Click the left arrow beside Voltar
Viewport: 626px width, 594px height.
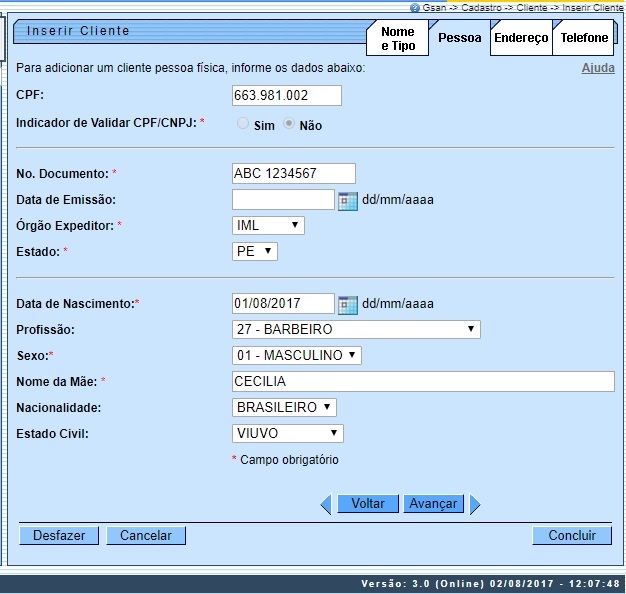[x=325, y=505]
